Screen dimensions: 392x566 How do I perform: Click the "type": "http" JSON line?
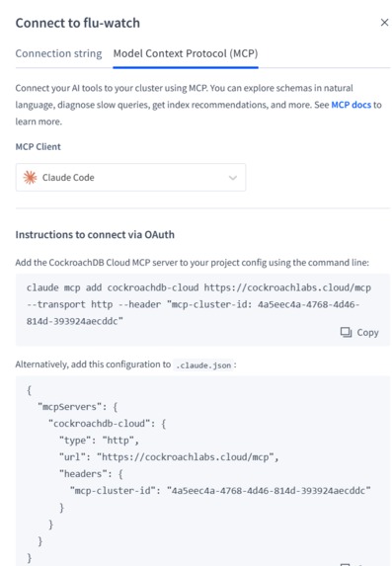point(100,441)
